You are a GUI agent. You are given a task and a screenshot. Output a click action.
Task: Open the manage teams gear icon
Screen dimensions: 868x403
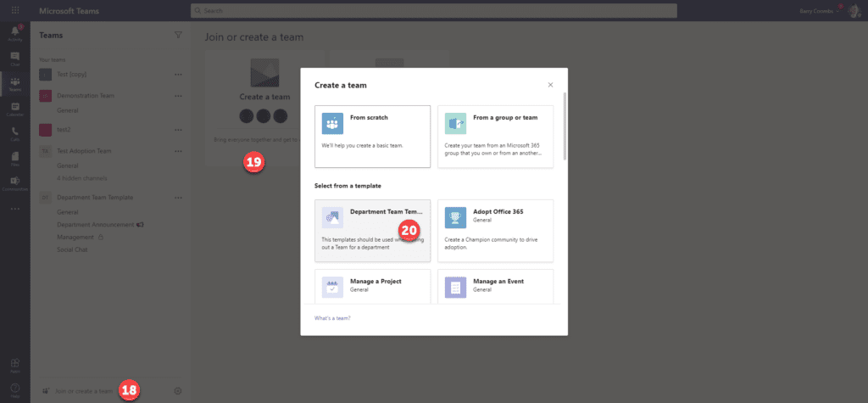pos(178,391)
